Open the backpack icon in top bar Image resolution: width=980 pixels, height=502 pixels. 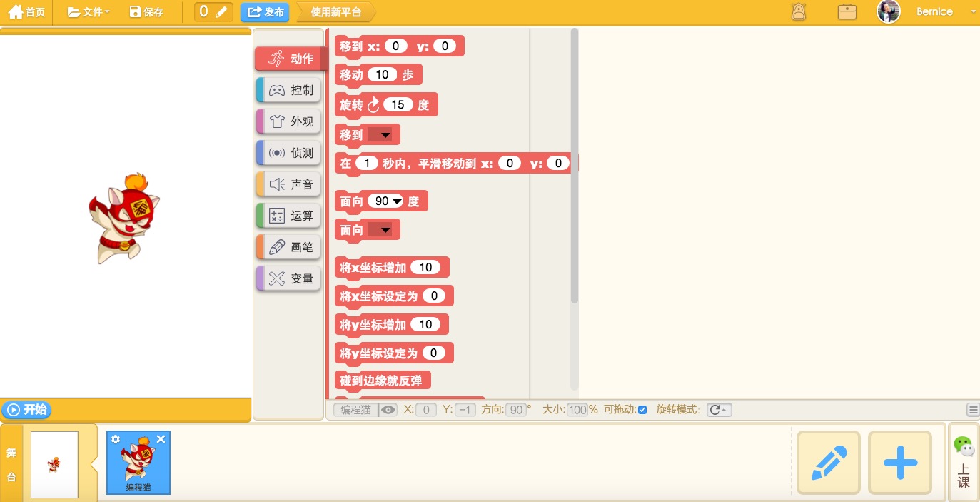[x=799, y=12]
